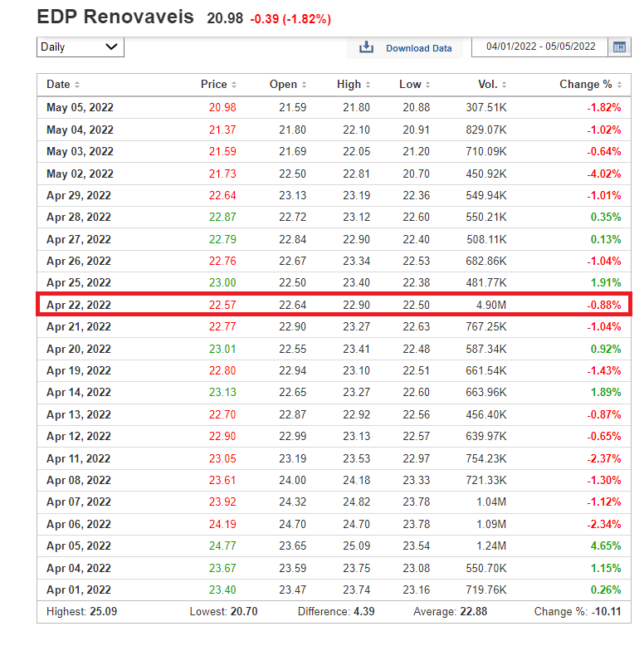The width and height of the screenshot is (644, 646).
Task: Click the -4.02% change on May 02
Action: [x=603, y=174]
